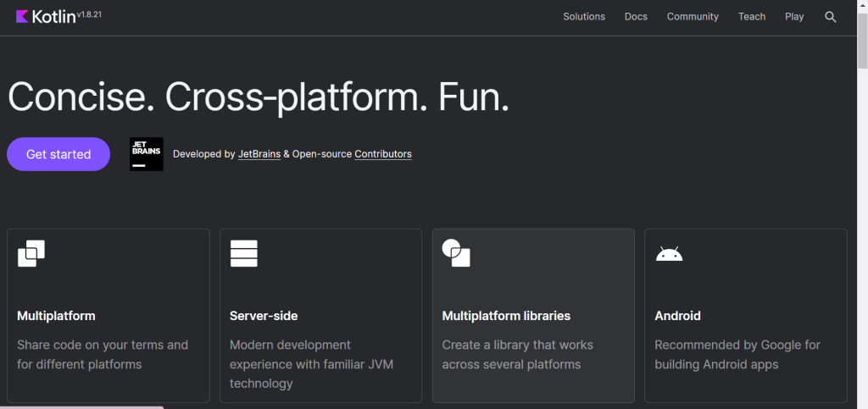The width and height of the screenshot is (868, 409).
Task: Open the Docs menu item
Action: tap(636, 17)
